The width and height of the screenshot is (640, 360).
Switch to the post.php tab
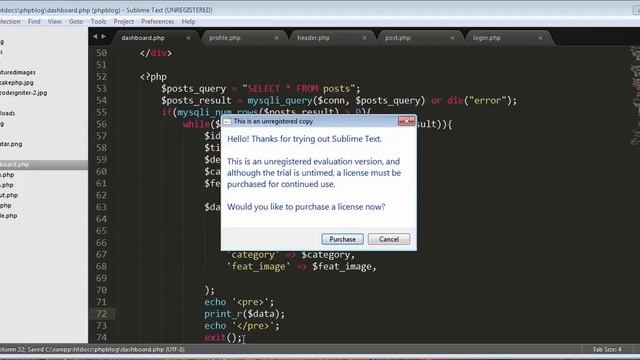tap(398, 38)
